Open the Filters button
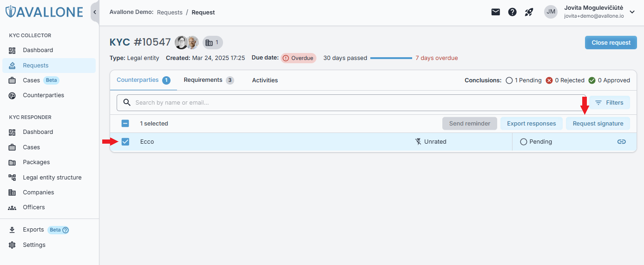 click(x=610, y=103)
